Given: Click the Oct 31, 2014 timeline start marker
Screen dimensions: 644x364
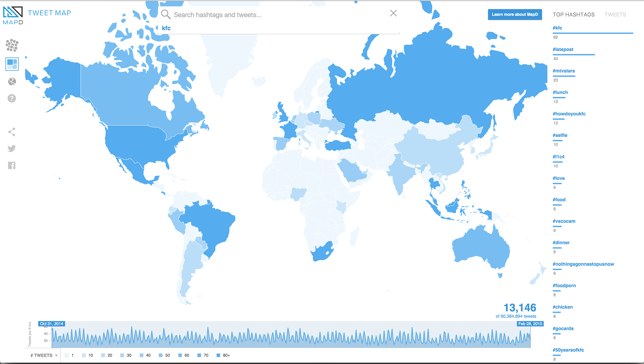Looking at the screenshot, I should (51, 324).
